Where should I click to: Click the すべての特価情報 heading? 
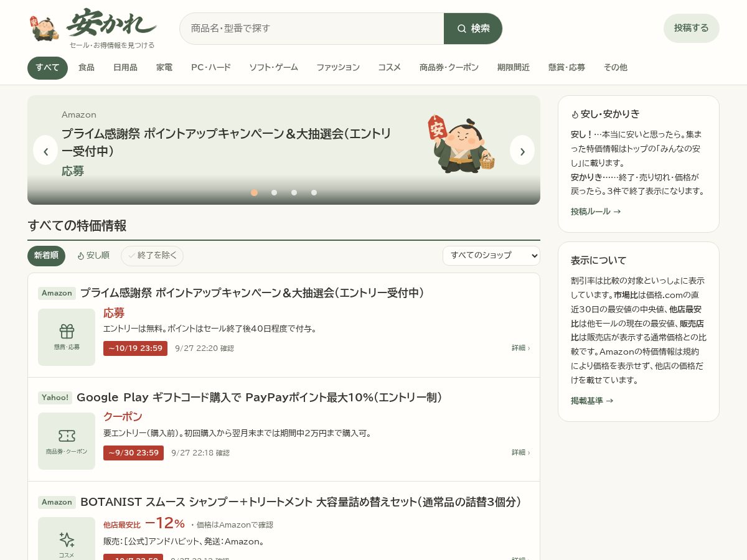[77, 226]
